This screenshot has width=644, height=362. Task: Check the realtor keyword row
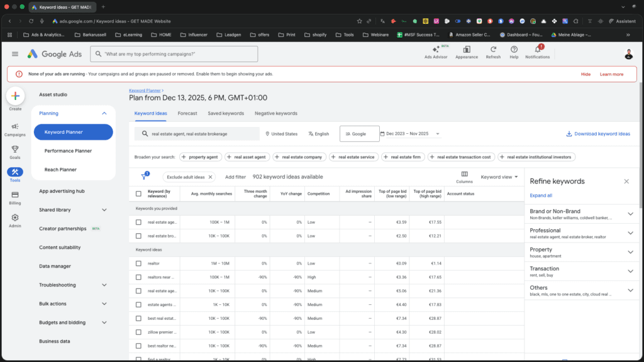click(138, 263)
